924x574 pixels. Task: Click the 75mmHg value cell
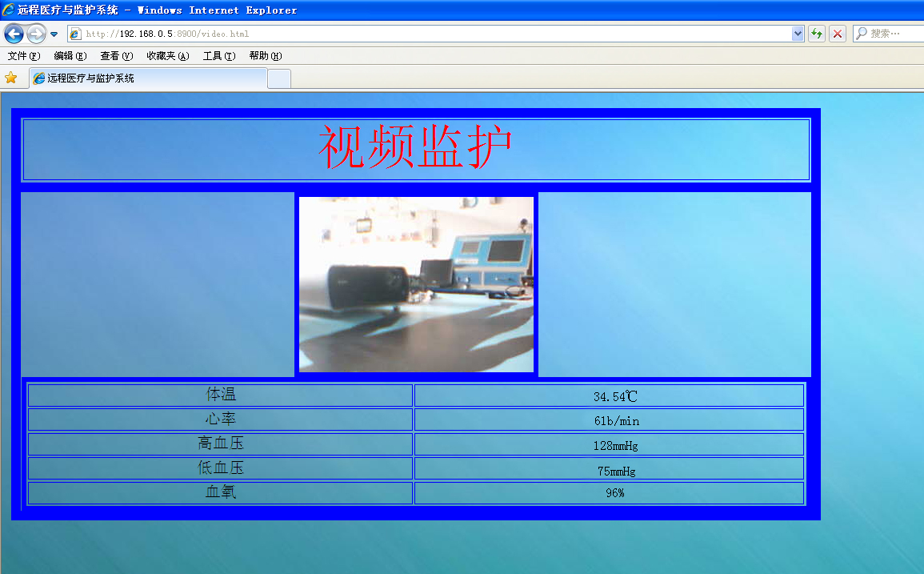click(610, 468)
